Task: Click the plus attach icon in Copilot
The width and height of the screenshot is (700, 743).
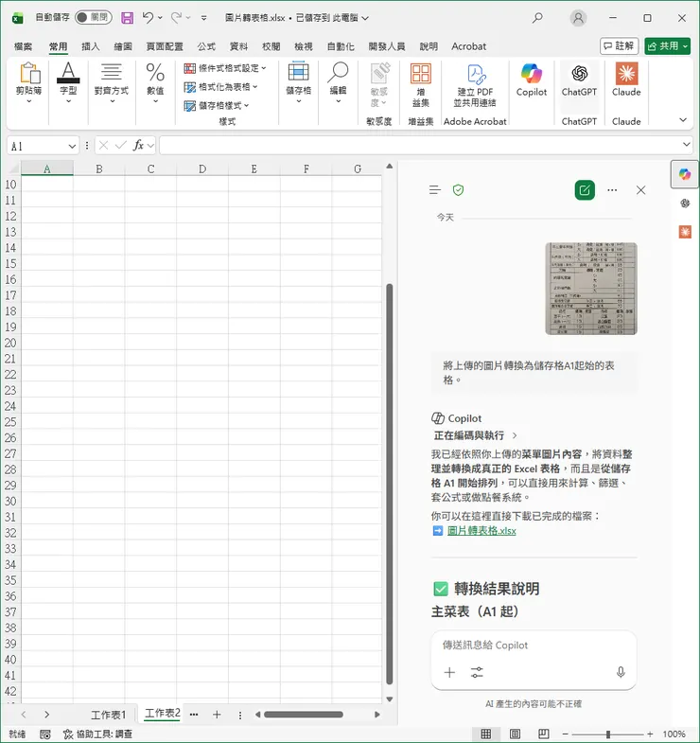Action: [449, 672]
